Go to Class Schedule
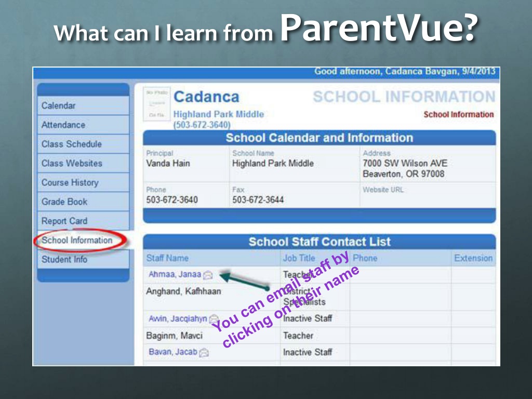 [83, 144]
